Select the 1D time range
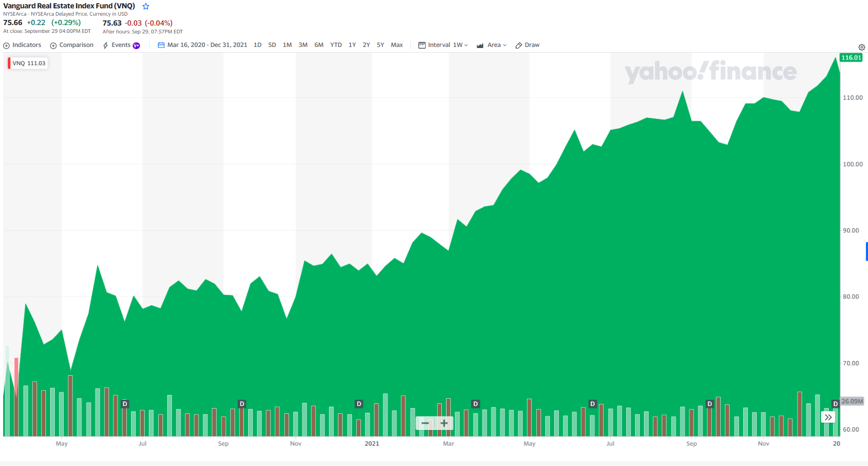This screenshot has height=466, width=868. click(x=257, y=45)
